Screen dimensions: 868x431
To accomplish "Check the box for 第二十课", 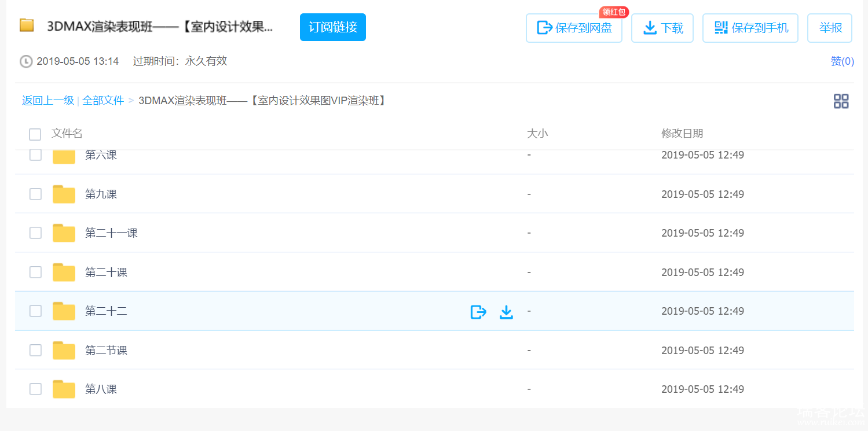I will [x=35, y=272].
